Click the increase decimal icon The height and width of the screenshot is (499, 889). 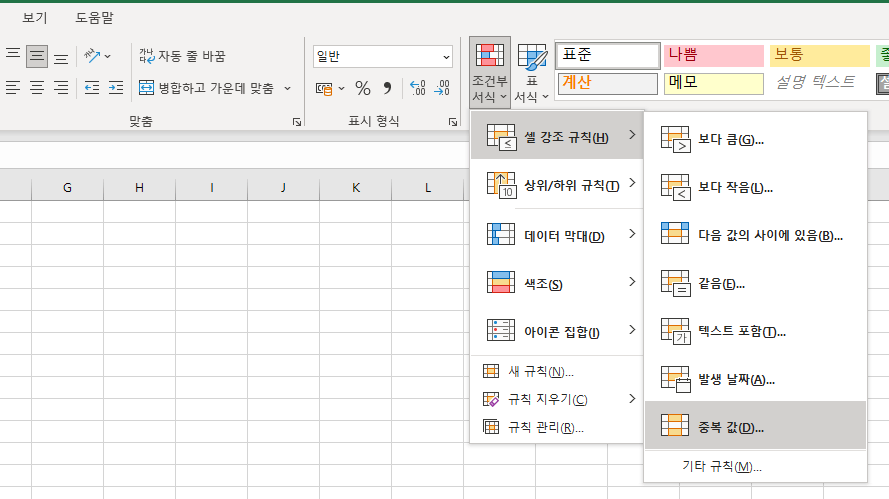(x=417, y=88)
